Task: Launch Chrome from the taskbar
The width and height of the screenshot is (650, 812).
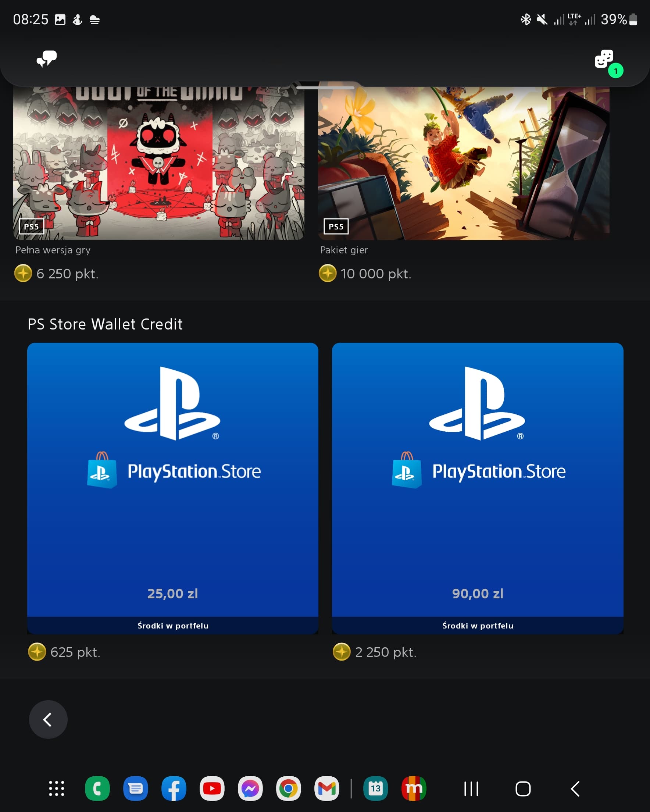Action: [289, 788]
